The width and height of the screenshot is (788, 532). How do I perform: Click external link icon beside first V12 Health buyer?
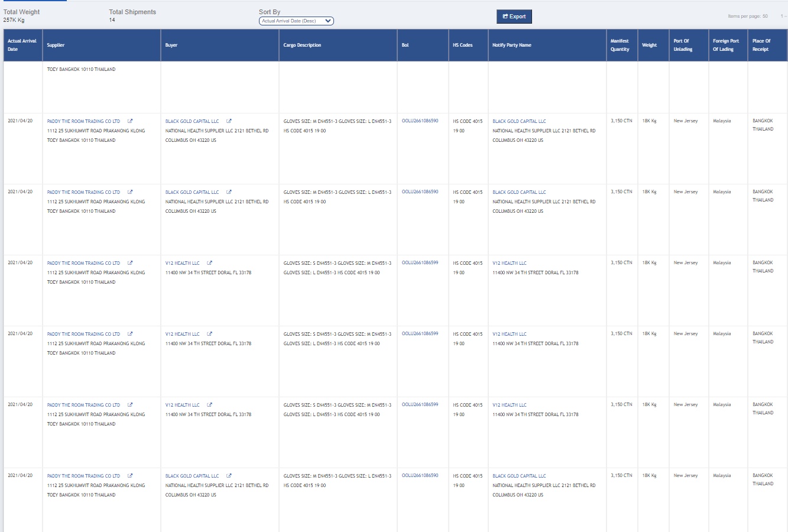click(209, 263)
